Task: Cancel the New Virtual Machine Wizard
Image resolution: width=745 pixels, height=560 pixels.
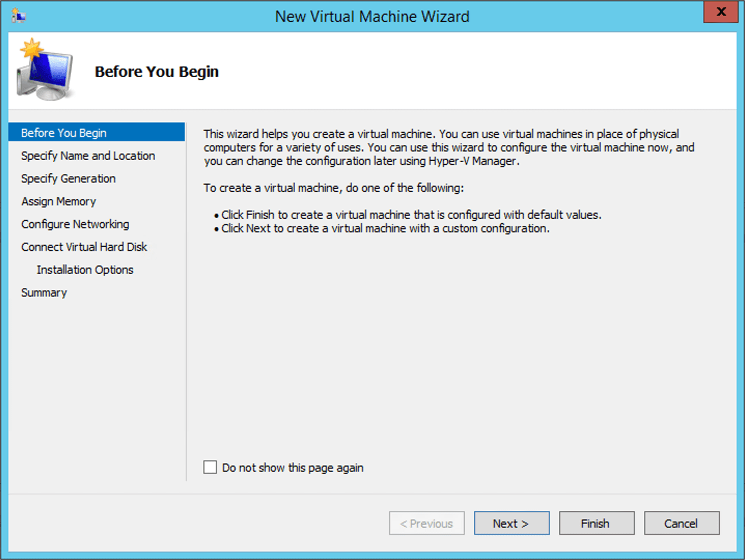Action: coord(681,523)
